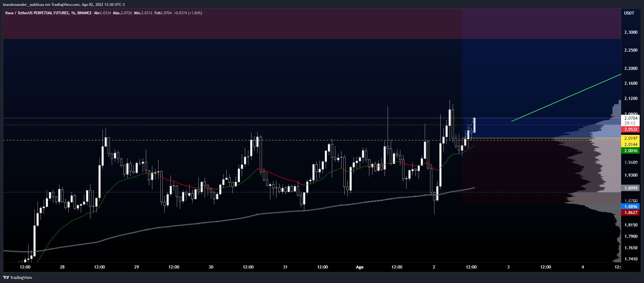Click the dark red price label 1.8627

point(631,212)
